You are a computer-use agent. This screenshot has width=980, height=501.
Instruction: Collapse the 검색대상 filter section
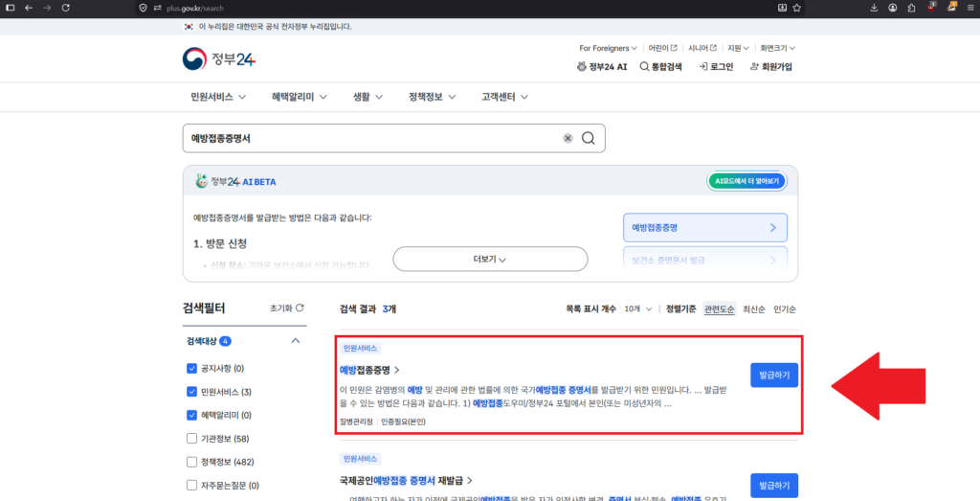click(297, 341)
